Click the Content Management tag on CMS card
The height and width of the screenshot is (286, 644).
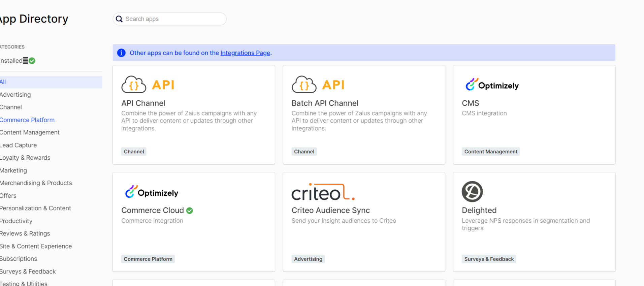(x=490, y=152)
